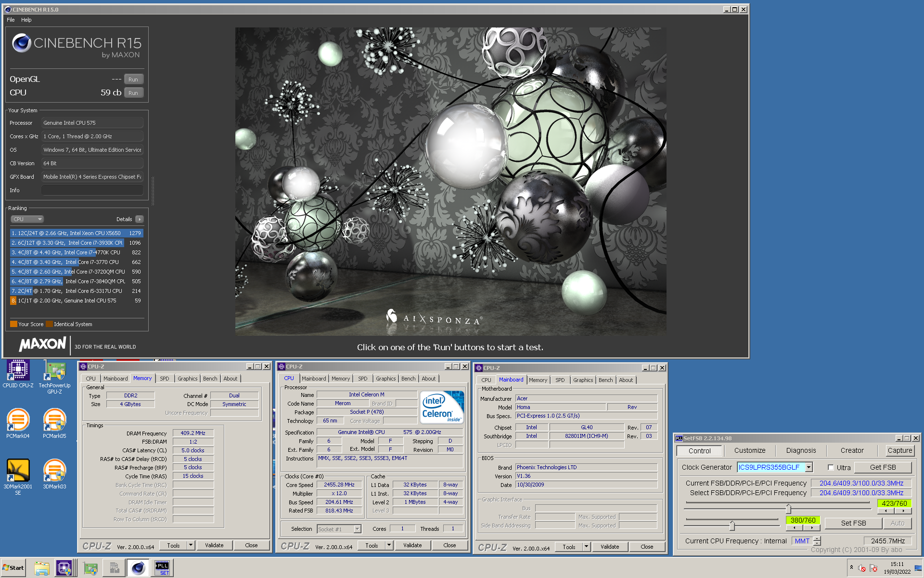Click the Intel Celeron inside logo
Screen dimensions: 924x578
pyautogui.click(x=442, y=407)
